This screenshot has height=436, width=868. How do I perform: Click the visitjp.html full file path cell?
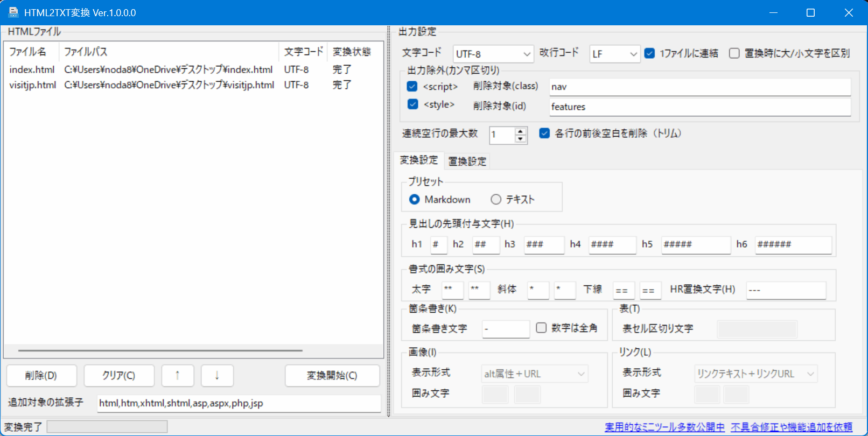tap(169, 85)
